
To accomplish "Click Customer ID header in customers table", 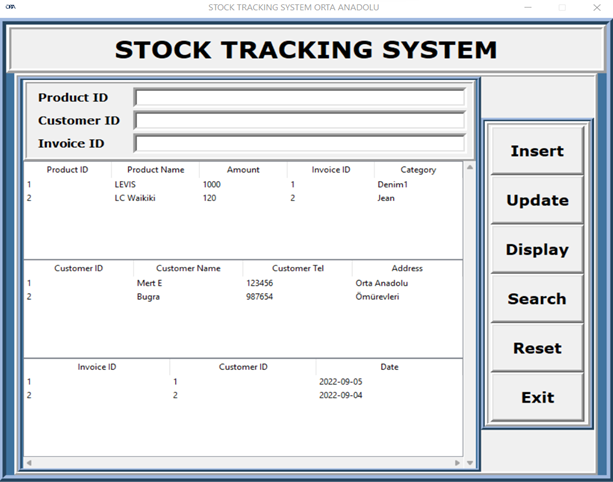I will point(79,268).
